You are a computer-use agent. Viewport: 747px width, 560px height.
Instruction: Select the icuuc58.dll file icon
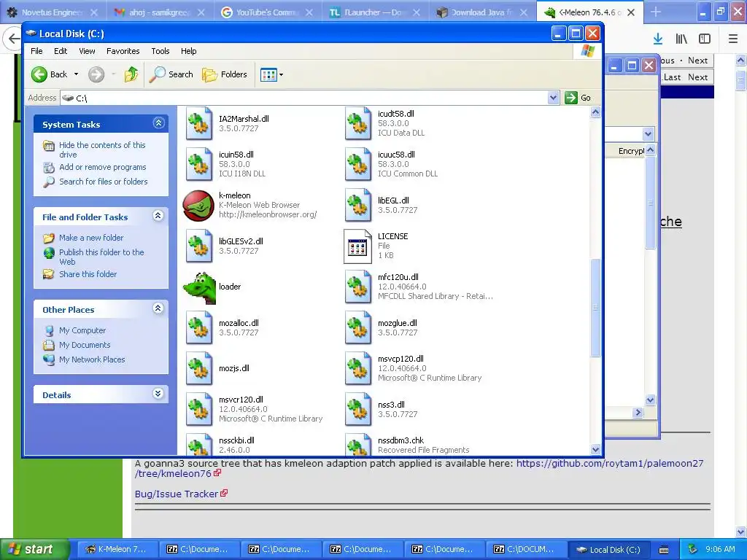point(357,164)
